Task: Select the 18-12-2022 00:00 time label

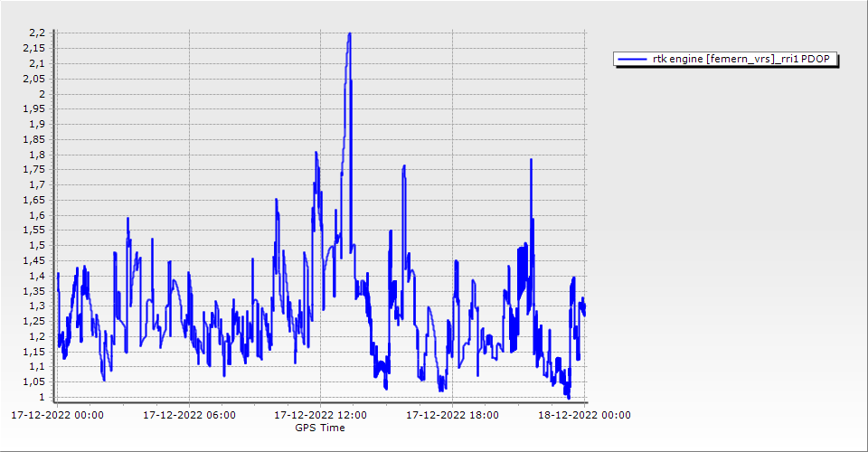Action: tap(584, 416)
